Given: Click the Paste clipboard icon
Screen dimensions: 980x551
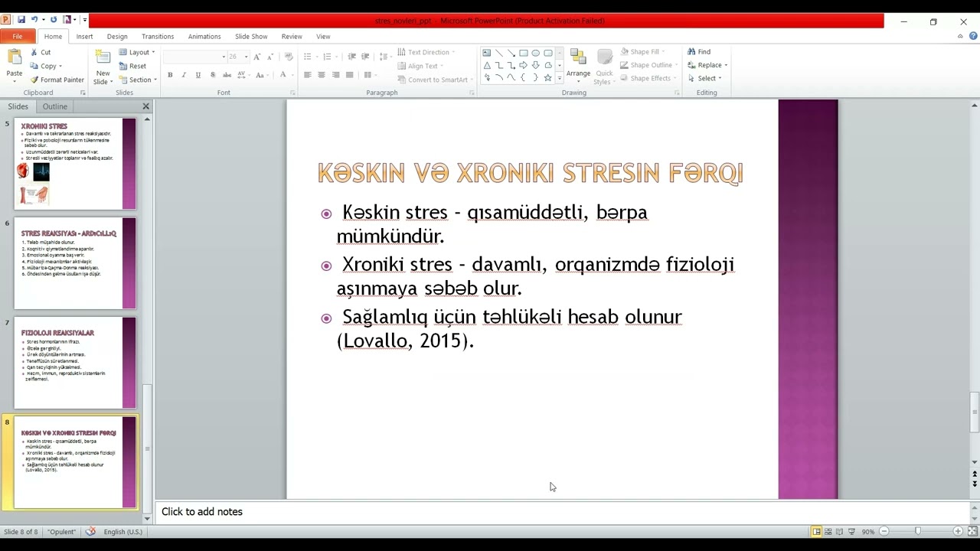Looking at the screenshot, I should click(15, 57).
